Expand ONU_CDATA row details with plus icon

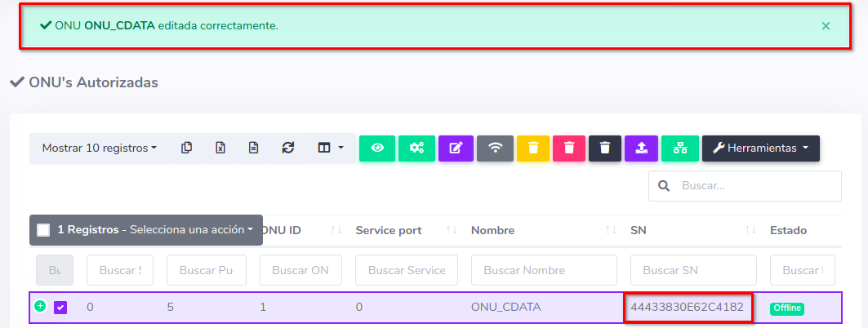point(40,306)
